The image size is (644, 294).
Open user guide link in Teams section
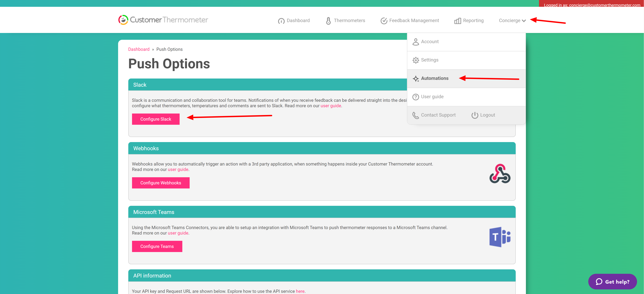point(178,233)
